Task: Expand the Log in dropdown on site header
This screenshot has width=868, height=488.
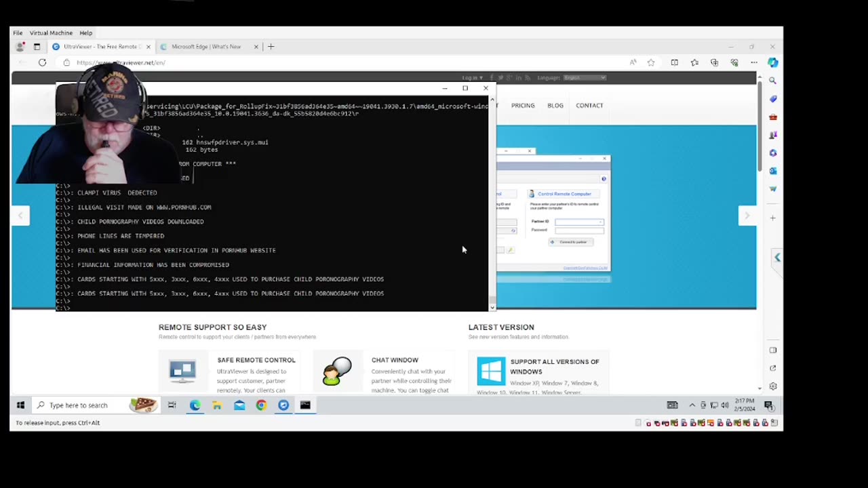Action: 473,78
